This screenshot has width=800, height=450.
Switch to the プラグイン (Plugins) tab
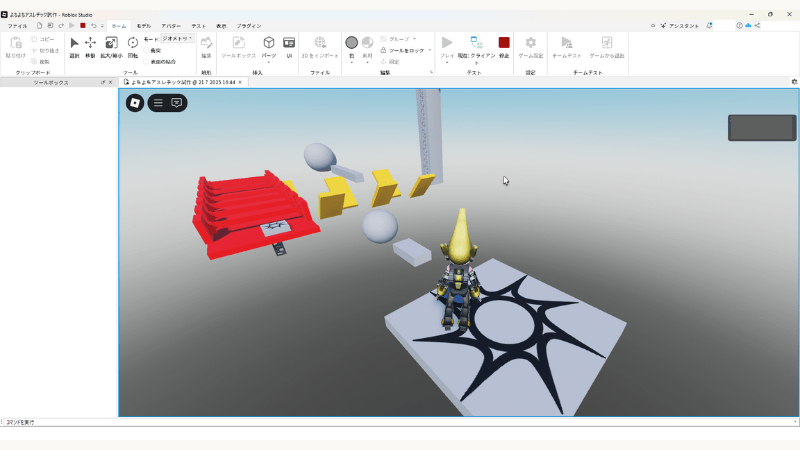[248, 26]
